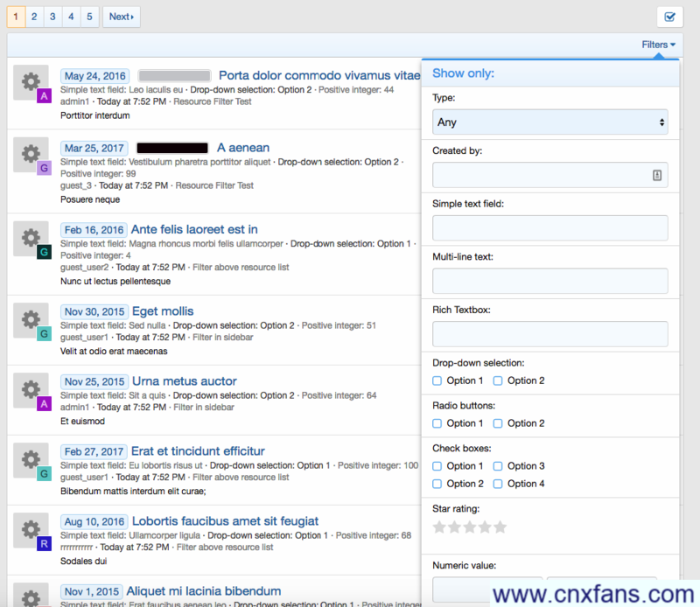The image size is (700, 607).
Task: Click the Next page button
Action: tap(122, 17)
